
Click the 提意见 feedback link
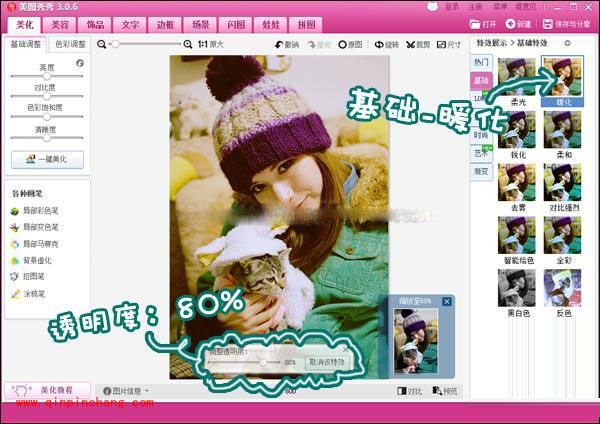point(526,7)
